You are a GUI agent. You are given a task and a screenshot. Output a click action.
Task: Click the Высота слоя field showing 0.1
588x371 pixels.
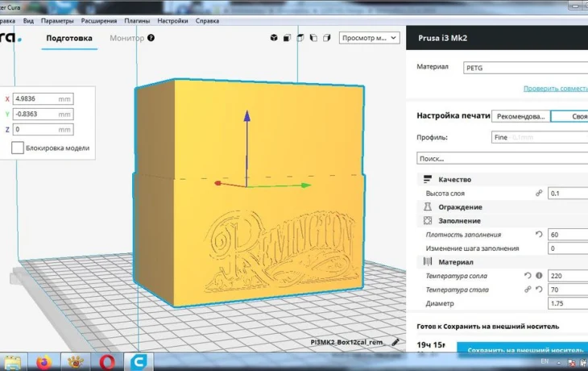coord(568,193)
